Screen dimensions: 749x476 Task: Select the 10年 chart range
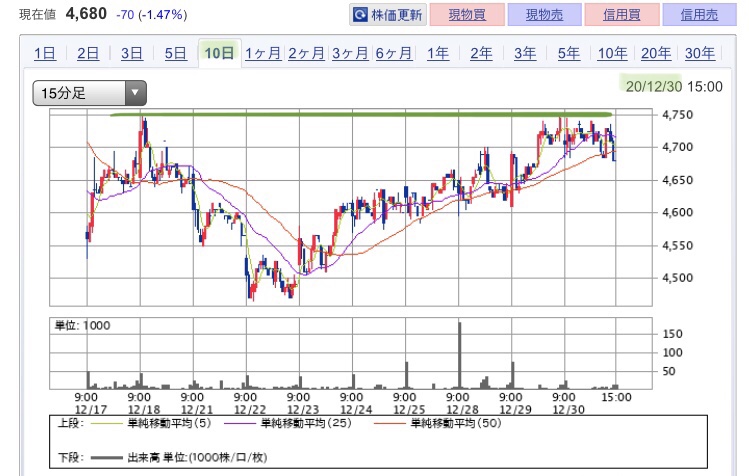612,53
